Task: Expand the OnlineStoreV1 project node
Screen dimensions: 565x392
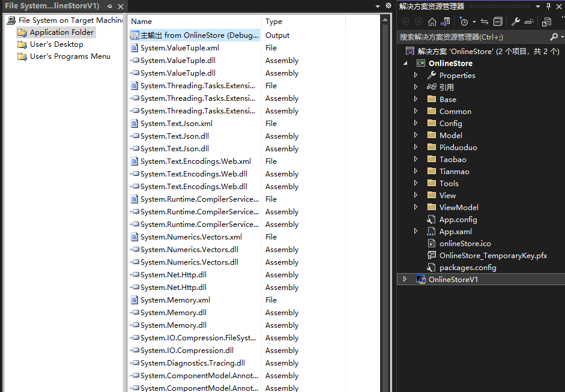Action: coord(405,280)
